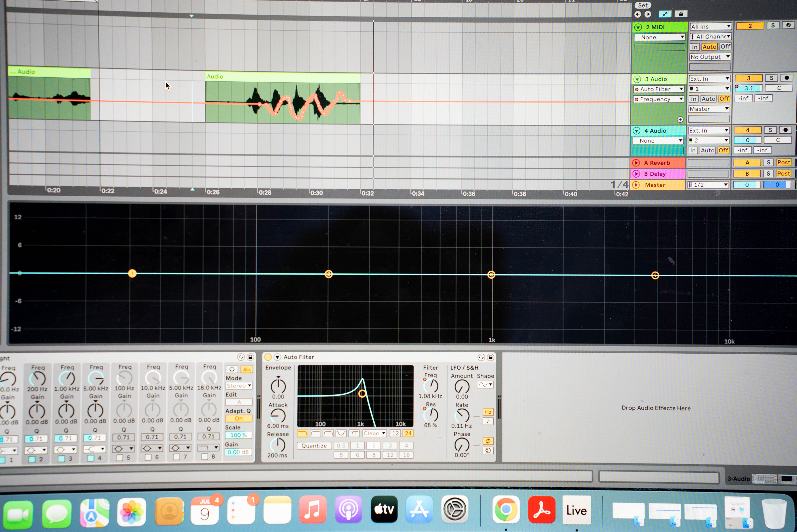
Task: Open the Clean circuit type dropdown
Action: (x=374, y=433)
